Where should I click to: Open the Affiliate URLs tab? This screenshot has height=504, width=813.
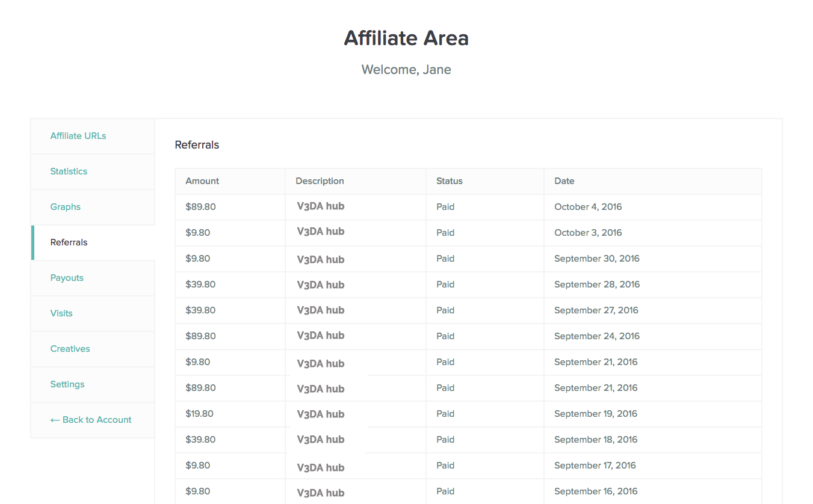click(x=78, y=136)
